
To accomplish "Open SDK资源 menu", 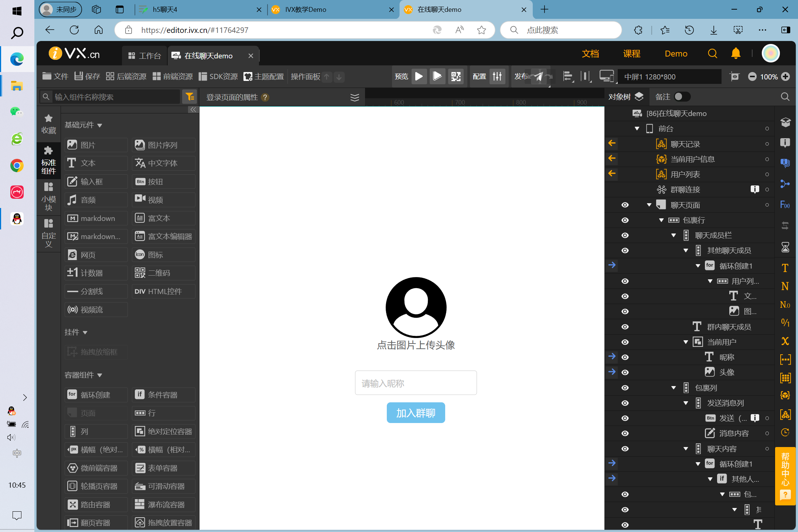I will [218, 76].
